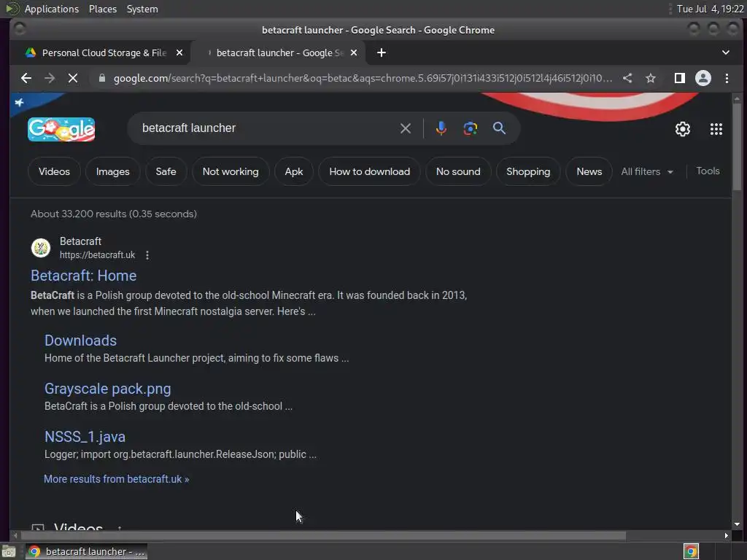Select the Safe search chip
This screenshot has width=747, height=560.
166,171
